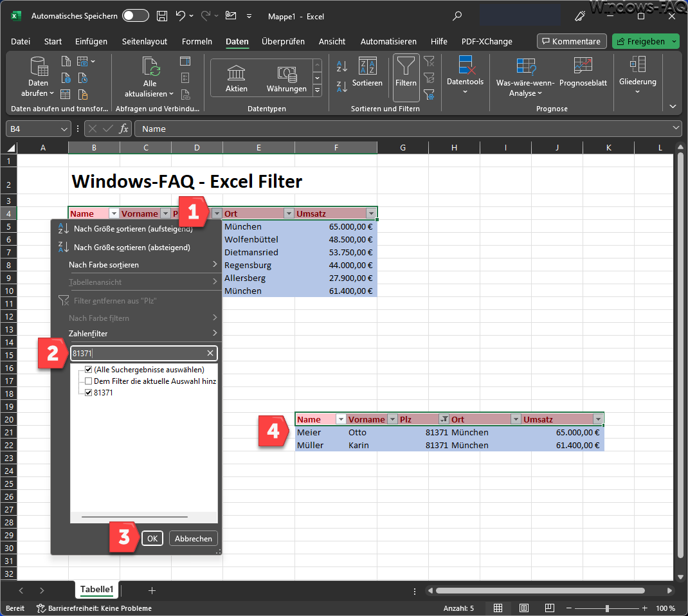Image resolution: width=688 pixels, height=616 pixels.
Task: Switch to normal view in status bar
Action: [x=498, y=608]
